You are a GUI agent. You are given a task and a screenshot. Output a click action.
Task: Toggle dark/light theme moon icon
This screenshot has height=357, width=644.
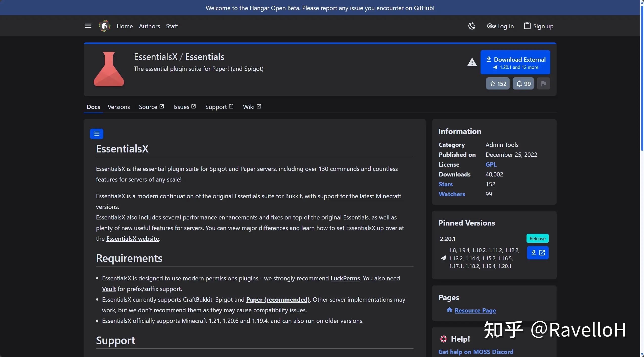click(x=472, y=26)
